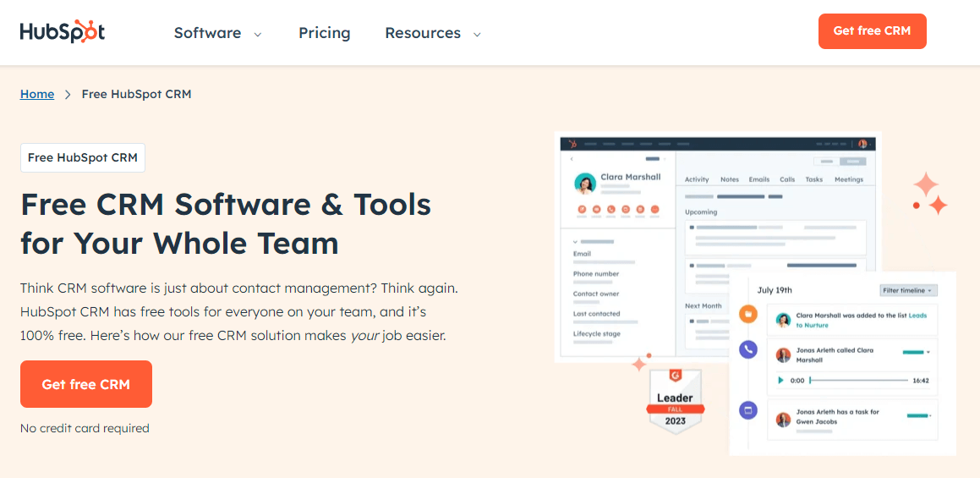Click the Next Month section heading
The height and width of the screenshot is (478, 980).
704,306
